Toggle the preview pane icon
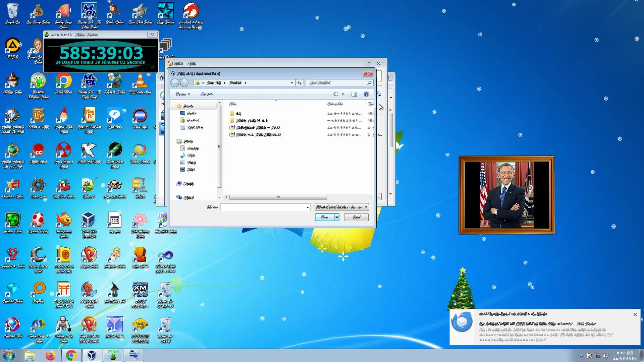 pyautogui.click(x=354, y=94)
